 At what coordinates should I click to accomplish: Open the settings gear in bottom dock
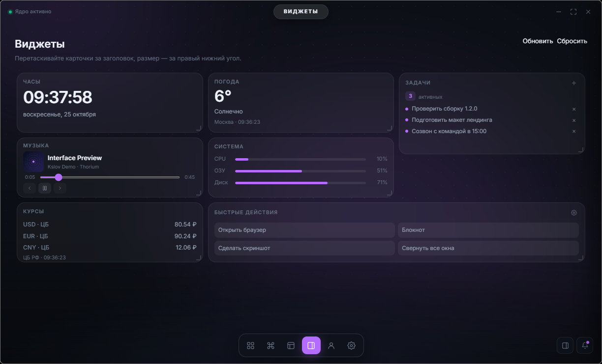coord(351,345)
